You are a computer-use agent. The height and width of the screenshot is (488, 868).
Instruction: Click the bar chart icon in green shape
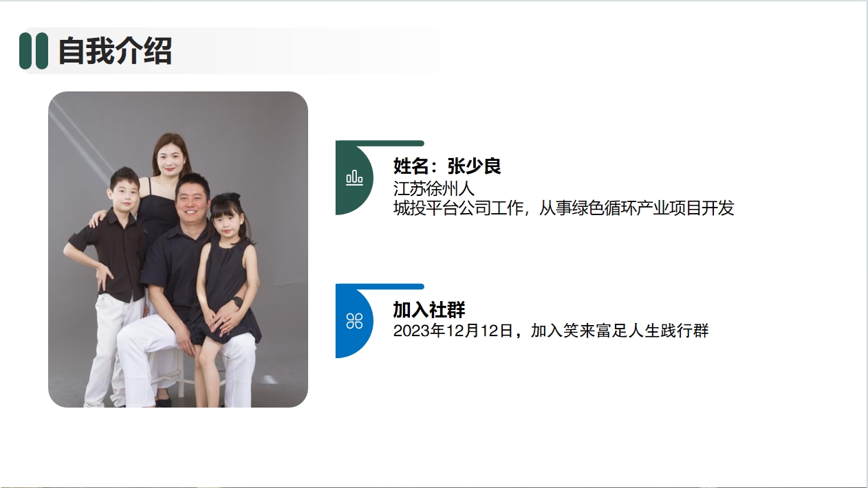tap(354, 178)
